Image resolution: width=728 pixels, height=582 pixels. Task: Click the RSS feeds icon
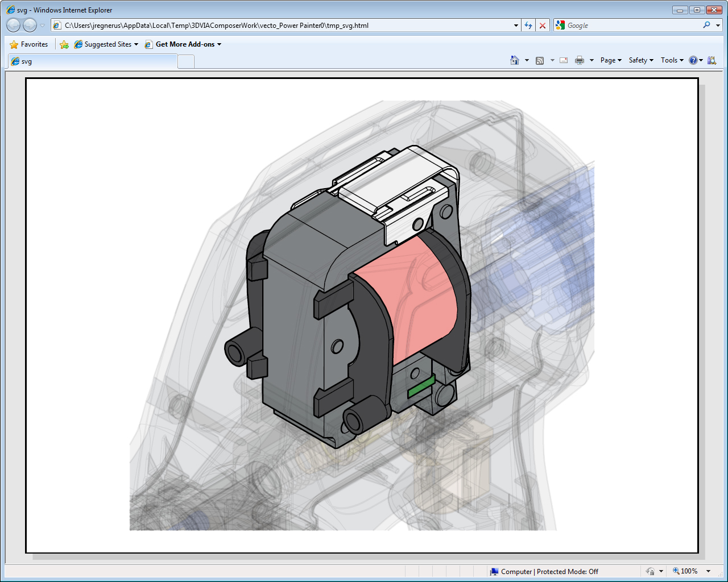click(x=540, y=60)
